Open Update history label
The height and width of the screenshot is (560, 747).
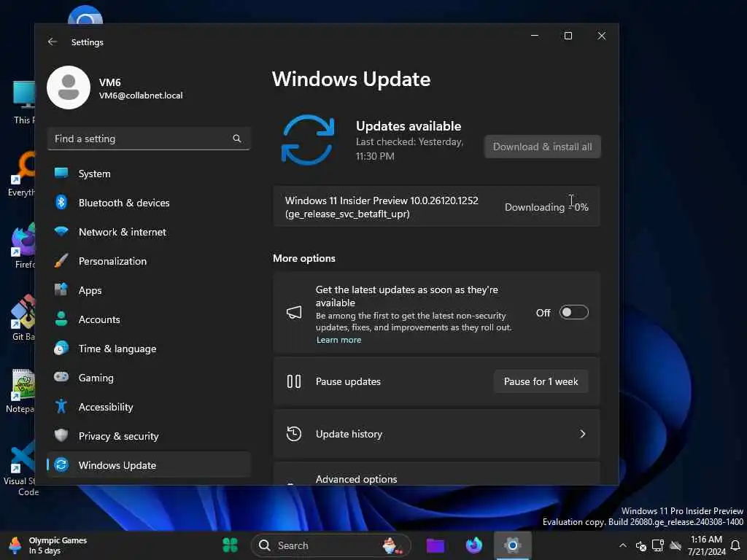349,434
